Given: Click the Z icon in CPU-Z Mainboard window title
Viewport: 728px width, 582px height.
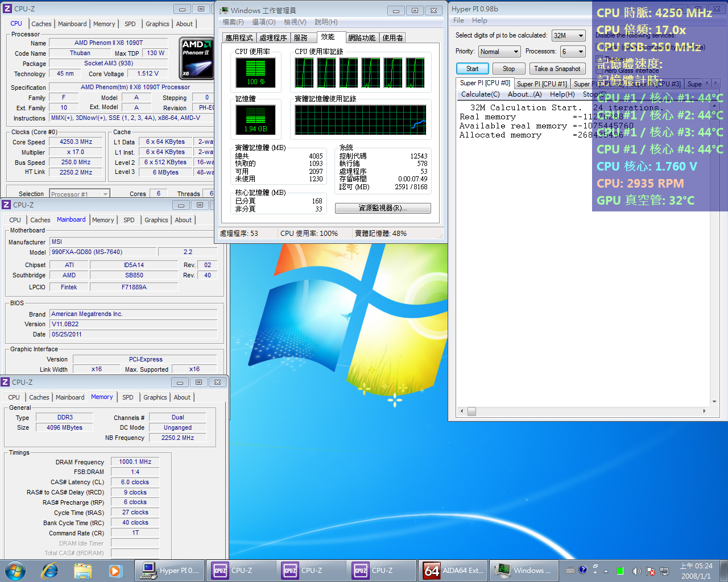Looking at the screenshot, I should pyautogui.click(x=6, y=205).
